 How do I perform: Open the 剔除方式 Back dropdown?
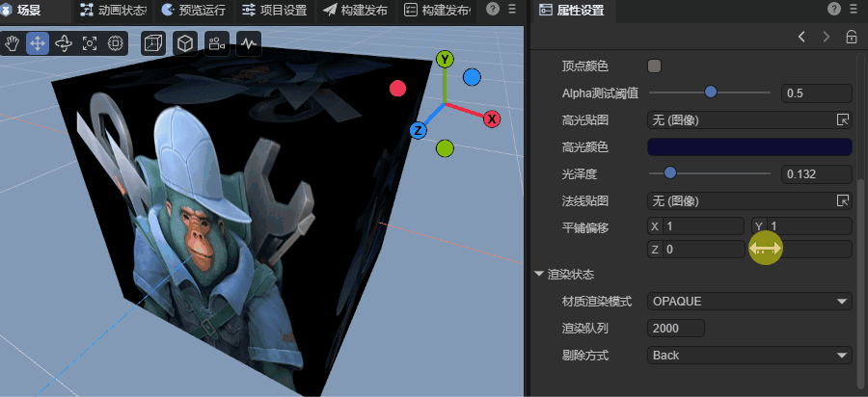pyautogui.click(x=749, y=356)
